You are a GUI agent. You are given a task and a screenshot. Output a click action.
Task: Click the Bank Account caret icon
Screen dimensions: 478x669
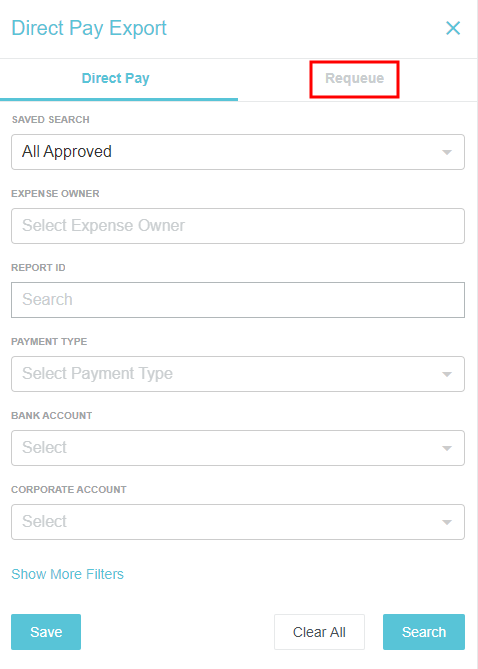click(447, 448)
